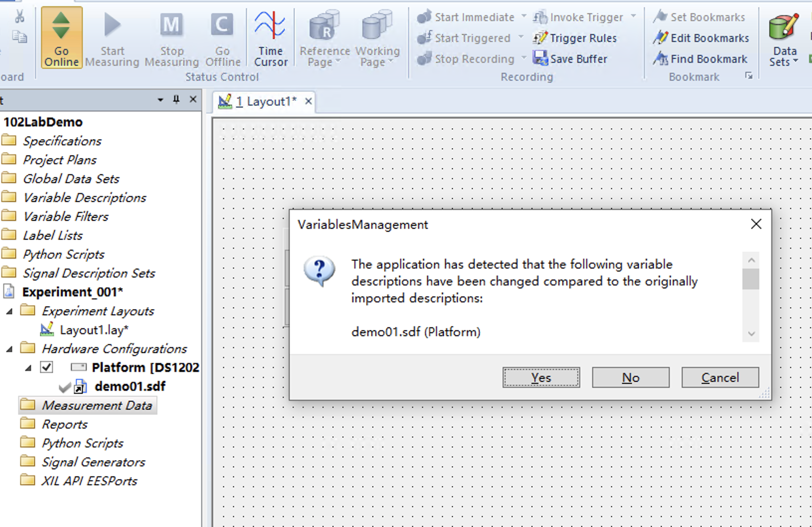Image resolution: width=812 pixels, height=527 pixels.
Task: Open project panel options dropdown arrow
Action: coord(160,100)
